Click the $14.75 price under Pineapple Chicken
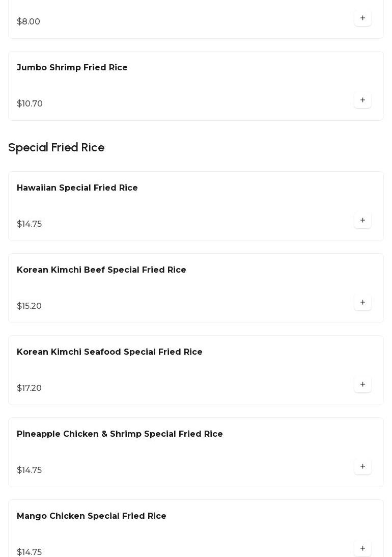This screenshot has width=392, height=557. (29, 470)
